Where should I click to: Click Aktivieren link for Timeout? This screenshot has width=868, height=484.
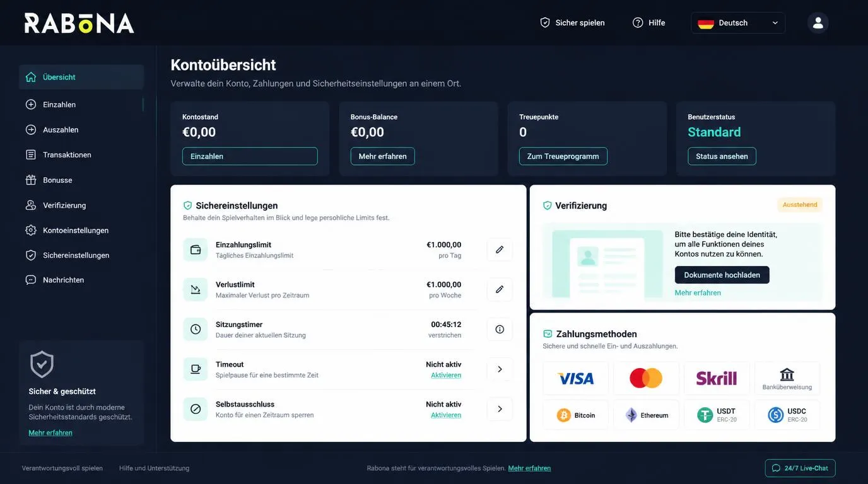tap(446, 375)
